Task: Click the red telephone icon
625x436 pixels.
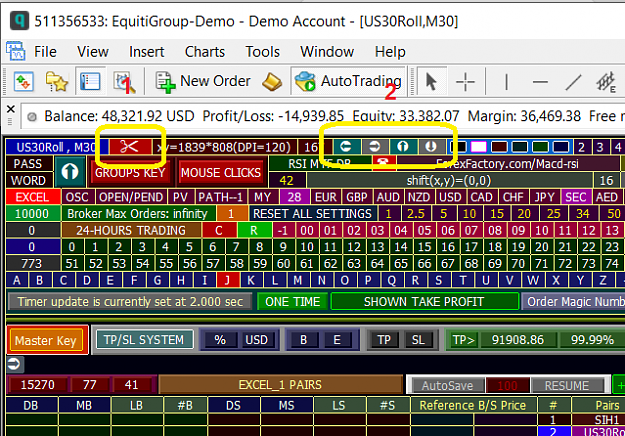Action: pyautogui.click(x=384, y=162)
